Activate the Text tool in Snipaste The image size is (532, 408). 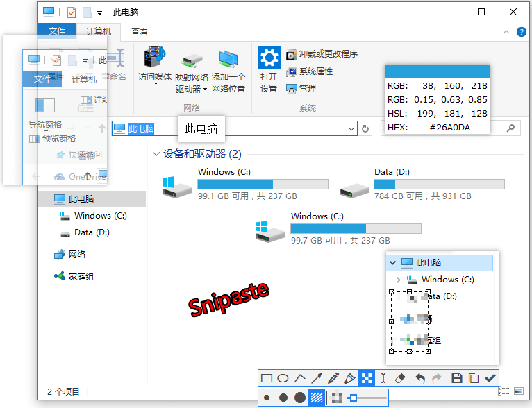[x=383, y=378]
